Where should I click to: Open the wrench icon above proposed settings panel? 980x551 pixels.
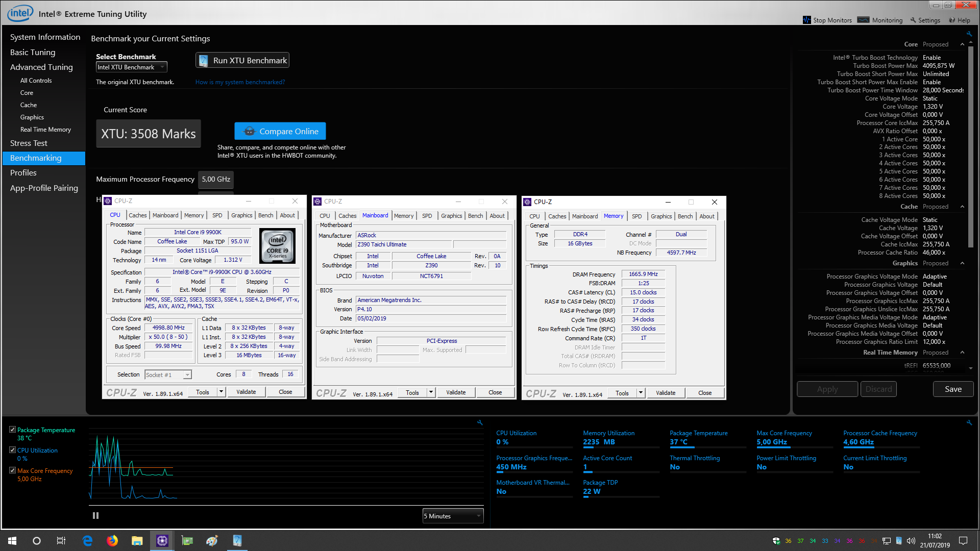point(969,34)
